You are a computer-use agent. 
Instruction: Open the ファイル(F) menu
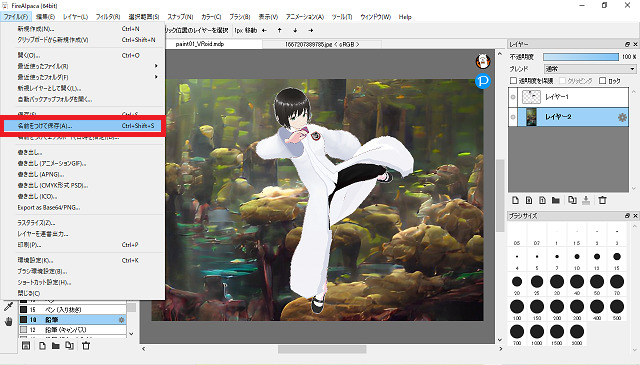pos(16,17)
